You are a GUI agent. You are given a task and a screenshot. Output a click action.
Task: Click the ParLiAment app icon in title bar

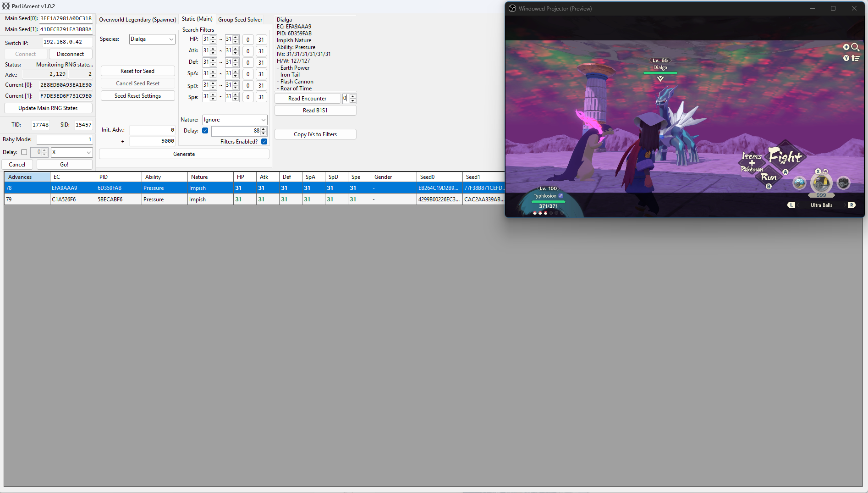click(x=6, y=6)
